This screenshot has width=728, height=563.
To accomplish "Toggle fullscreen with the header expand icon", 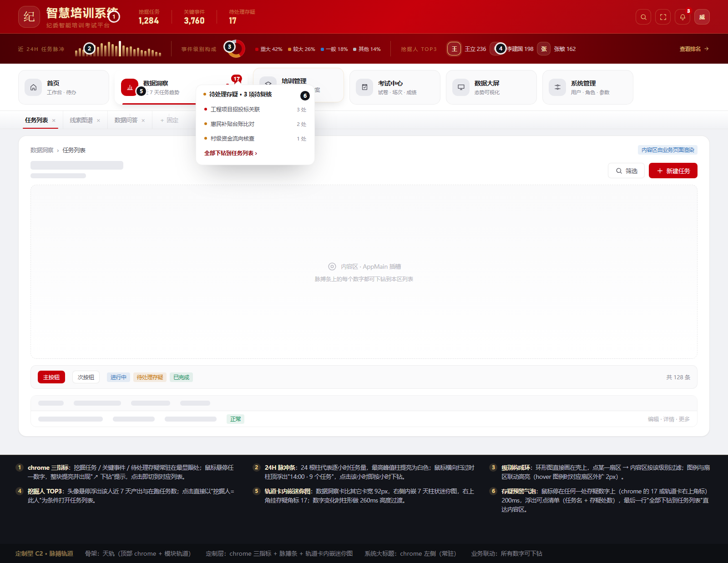I will coord(663,17).
